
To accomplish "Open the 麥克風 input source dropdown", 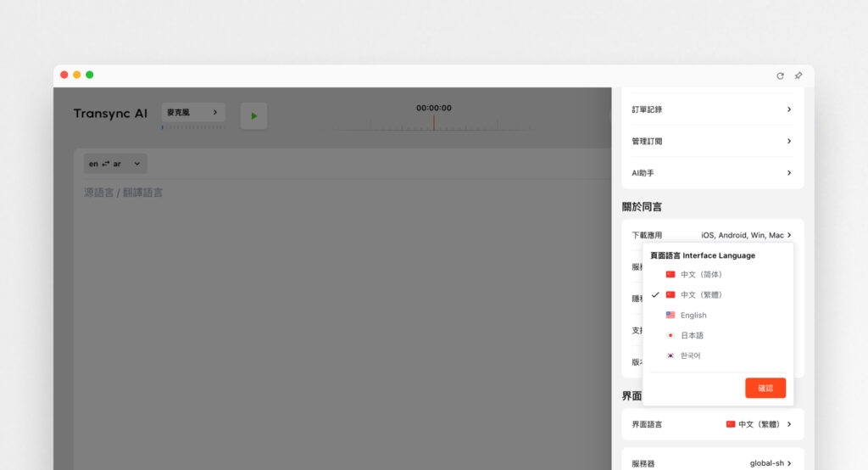I will pyautogui.click(x=193, y=112).
